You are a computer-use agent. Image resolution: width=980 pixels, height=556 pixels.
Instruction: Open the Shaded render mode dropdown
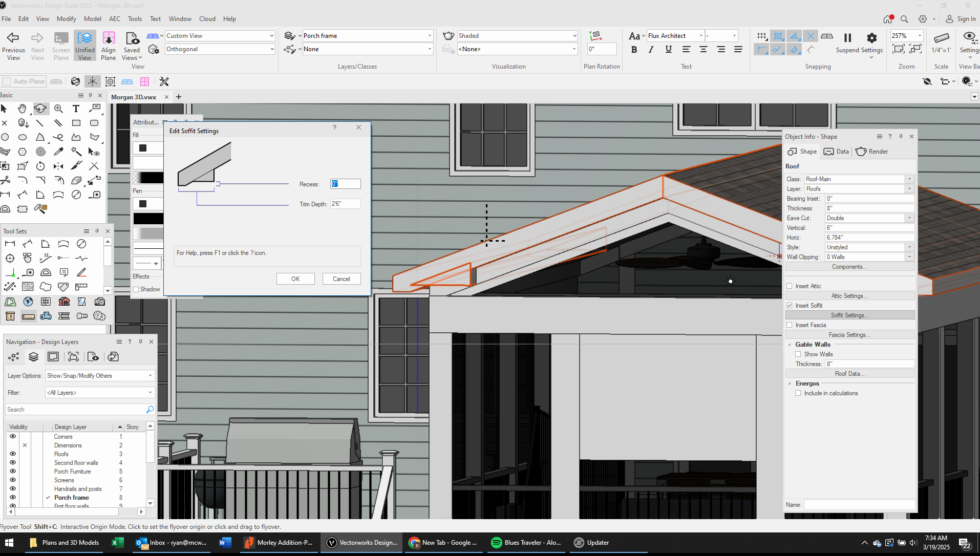(517, 36)
